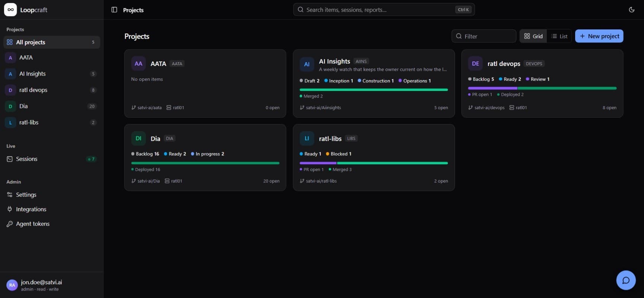644x298 pixels.
Task: Open ratl-libs project in the sidebar
Action: click(x=52, y=123)
